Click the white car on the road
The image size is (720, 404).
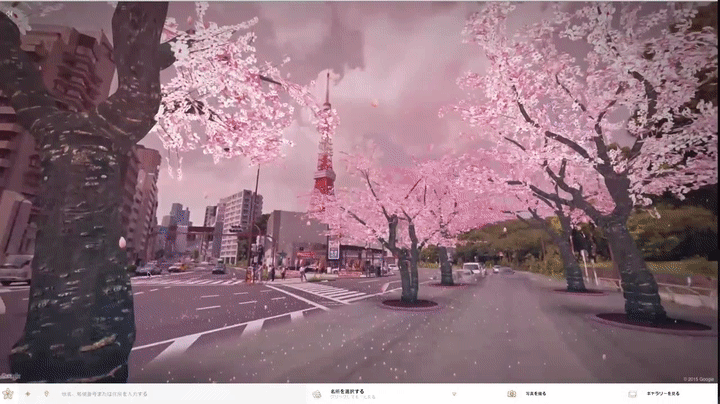472,269
